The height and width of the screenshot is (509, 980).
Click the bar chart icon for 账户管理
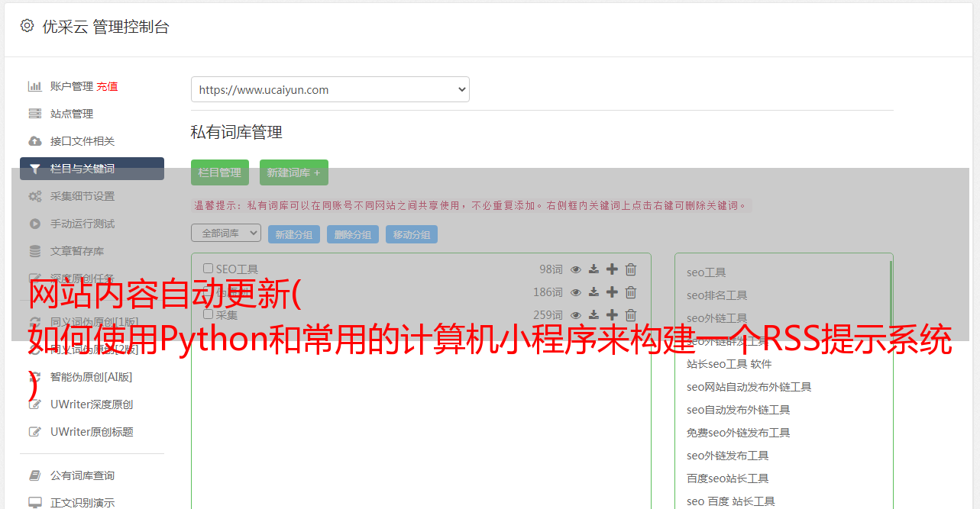click(x=34, y=86)
